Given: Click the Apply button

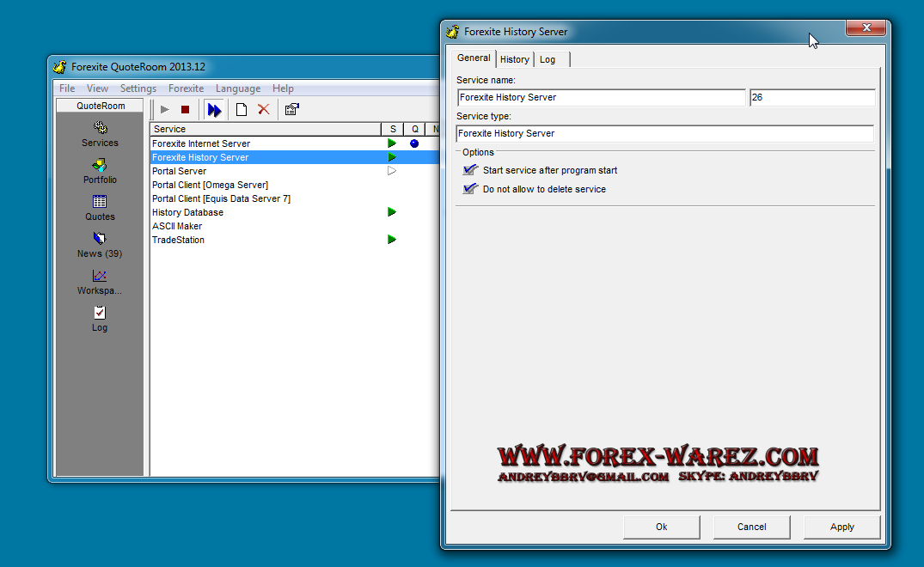Looking at the screenshot, I should coord(841,527).
